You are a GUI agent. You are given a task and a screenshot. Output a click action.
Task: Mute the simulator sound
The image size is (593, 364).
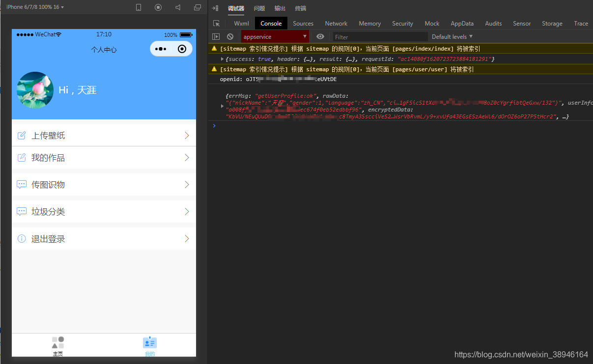(x=178, y=7)
